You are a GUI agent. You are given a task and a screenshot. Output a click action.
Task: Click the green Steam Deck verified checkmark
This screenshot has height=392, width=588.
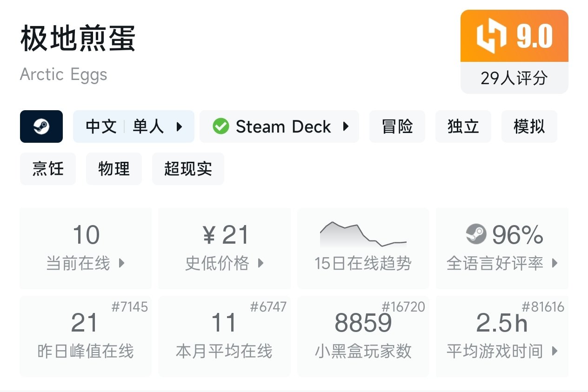pyautogui.click(x=220, y=126)
